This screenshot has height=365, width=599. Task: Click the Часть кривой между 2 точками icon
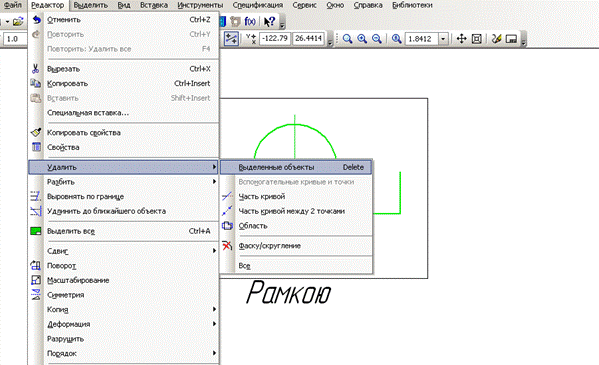(x=227, y=211)
